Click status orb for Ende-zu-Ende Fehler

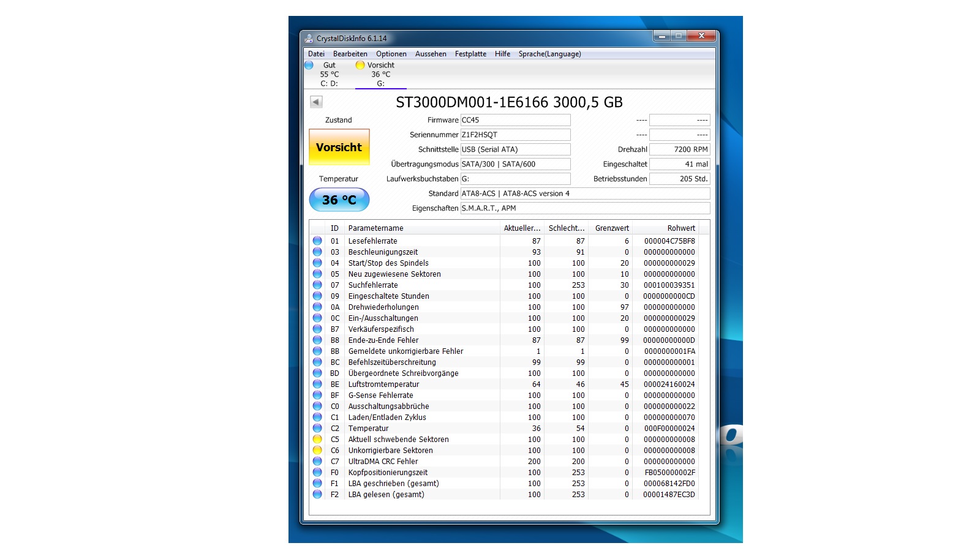[317, 340]
